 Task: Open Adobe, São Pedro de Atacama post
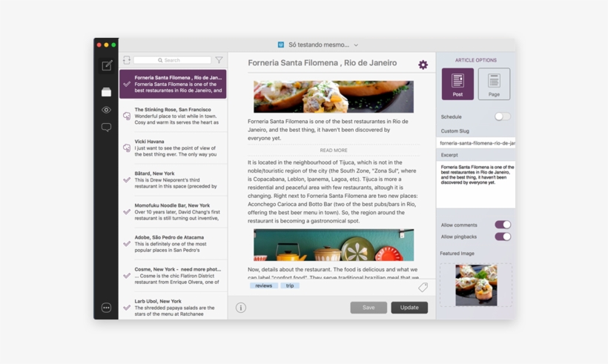point(173,244)
